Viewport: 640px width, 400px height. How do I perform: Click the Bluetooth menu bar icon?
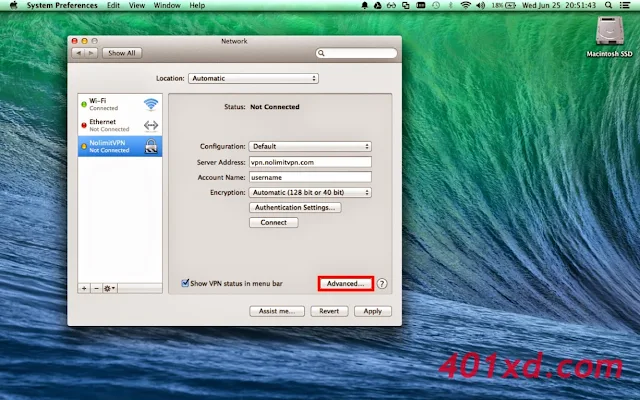click(451, 5)
